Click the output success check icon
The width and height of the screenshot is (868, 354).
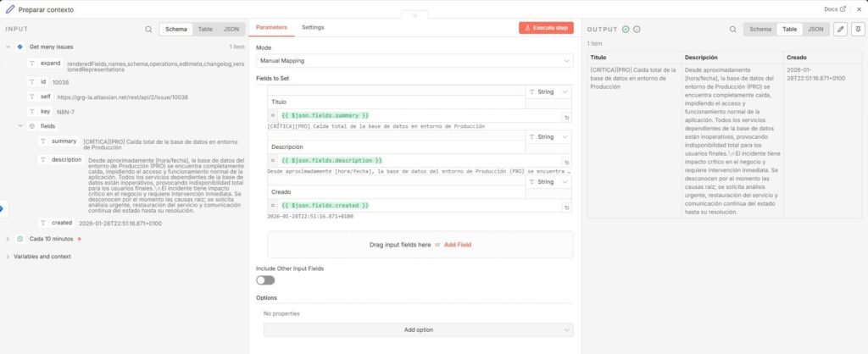(626, 30)
